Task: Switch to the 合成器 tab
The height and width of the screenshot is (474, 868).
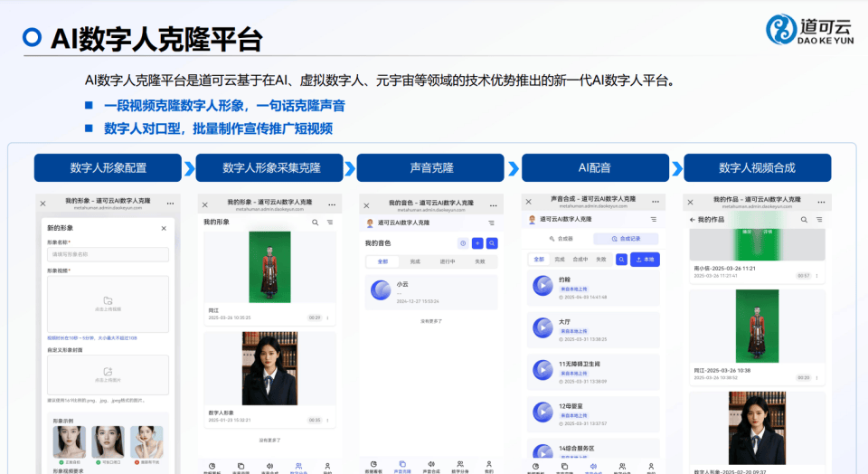Action: tap(561, 239)
